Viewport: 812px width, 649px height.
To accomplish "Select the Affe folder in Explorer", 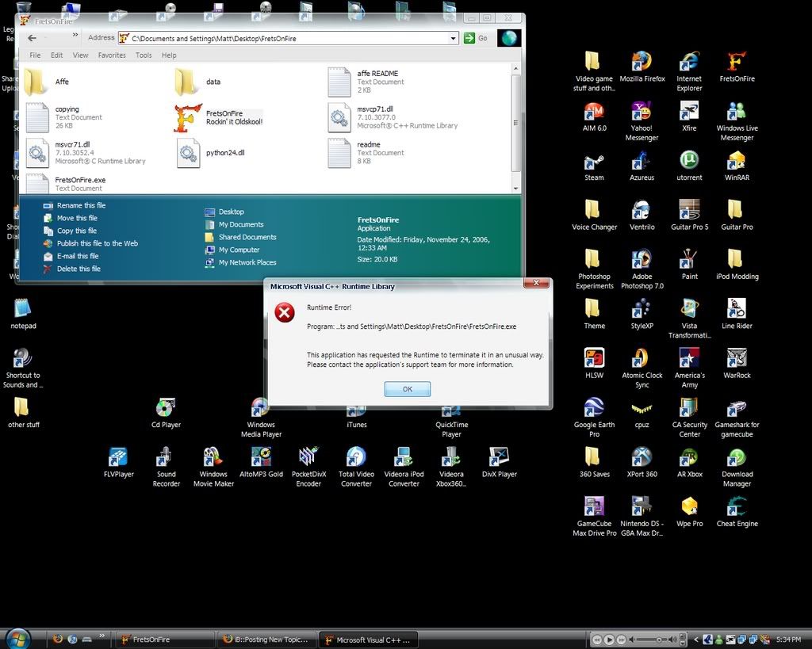I will [48, 82].
